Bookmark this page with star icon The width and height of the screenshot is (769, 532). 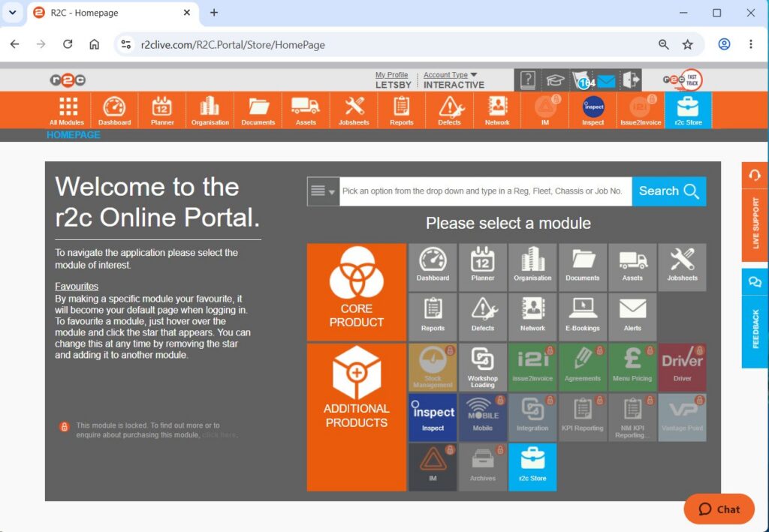coord(688,44)
